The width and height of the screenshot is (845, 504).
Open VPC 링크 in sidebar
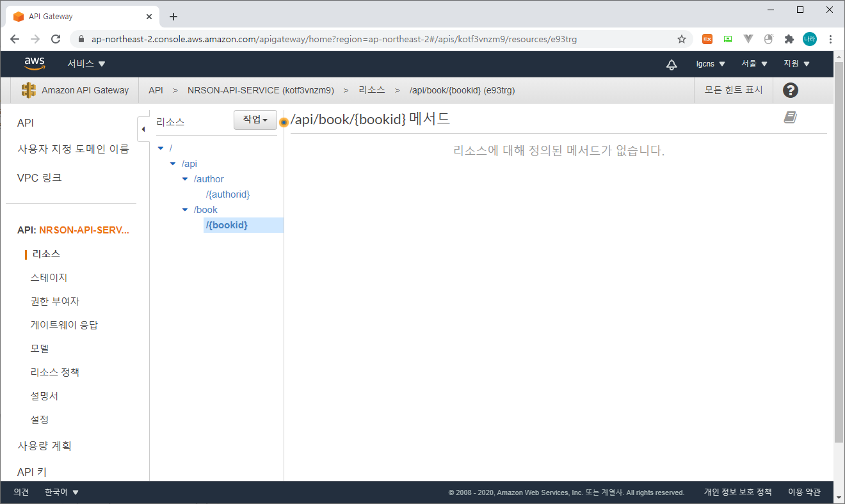(x=40, y=178)
